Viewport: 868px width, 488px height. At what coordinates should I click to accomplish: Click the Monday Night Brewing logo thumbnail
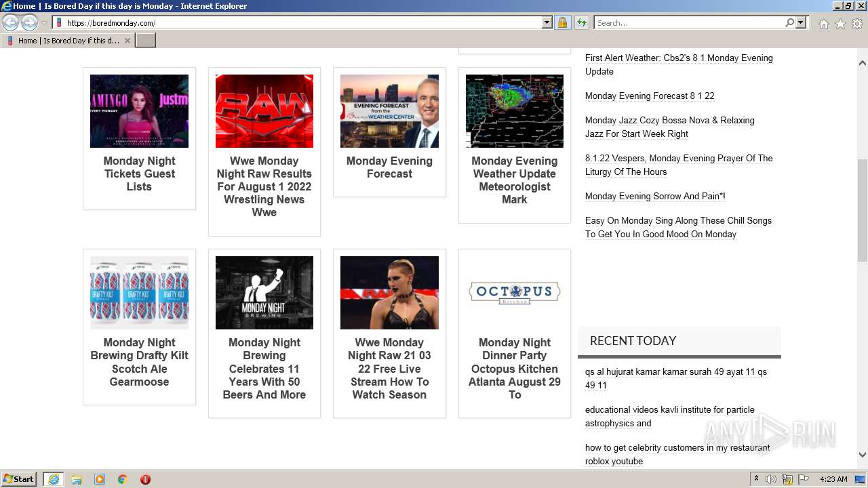[x=264, y=293]
